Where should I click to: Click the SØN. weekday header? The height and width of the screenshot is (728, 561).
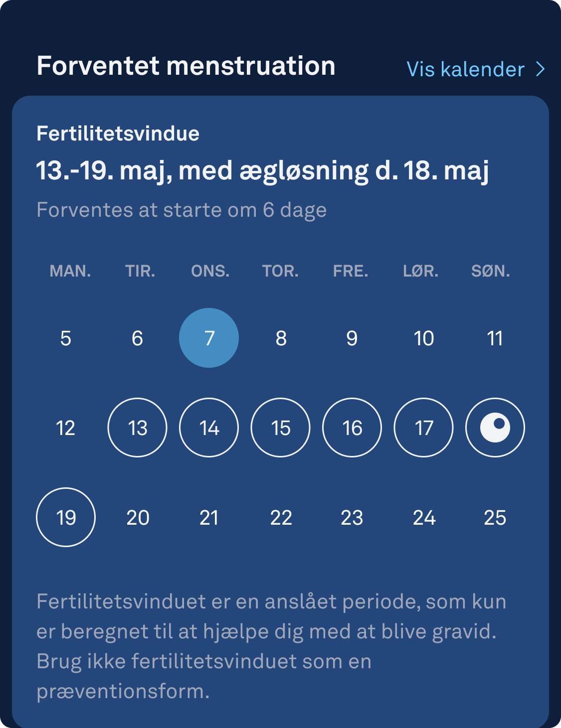point(491,271)
